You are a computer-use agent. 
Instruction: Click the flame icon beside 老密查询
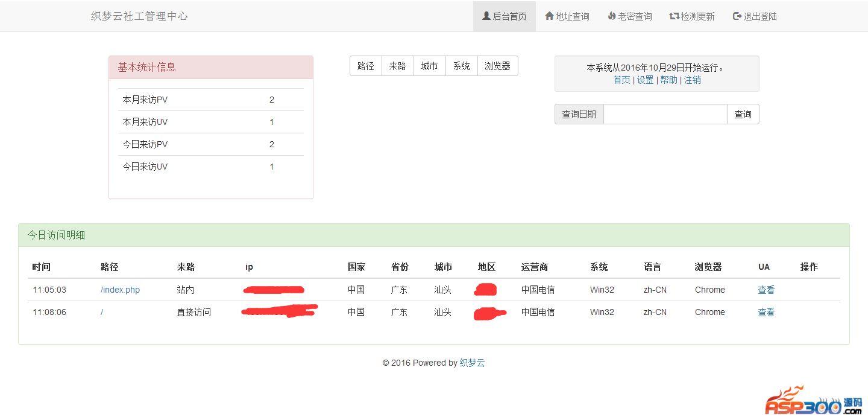(612, 16)
